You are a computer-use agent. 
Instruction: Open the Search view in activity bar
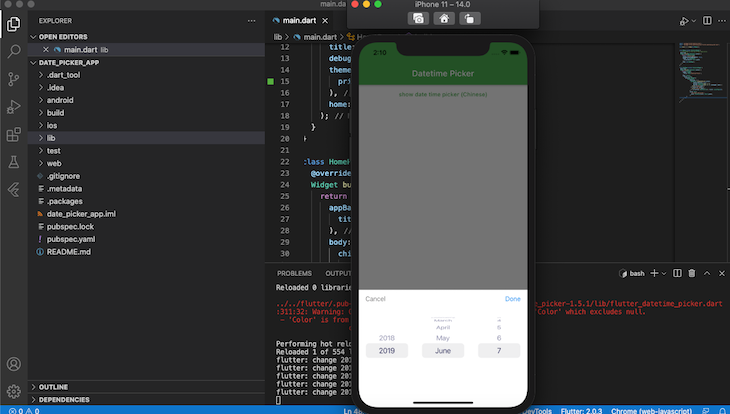click(x=14, y=51)
